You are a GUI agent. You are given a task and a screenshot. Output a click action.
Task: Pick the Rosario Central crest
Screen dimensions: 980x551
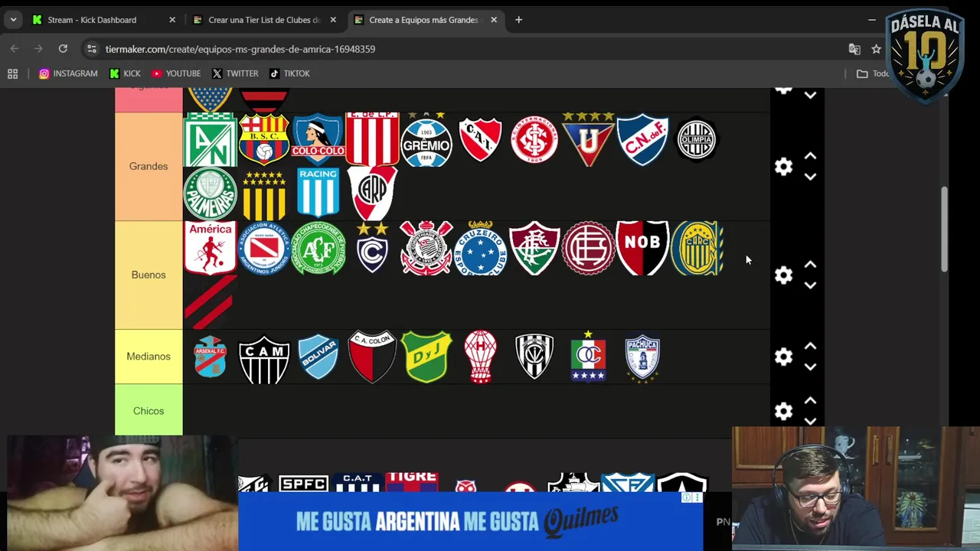click(x=697, y=248)
